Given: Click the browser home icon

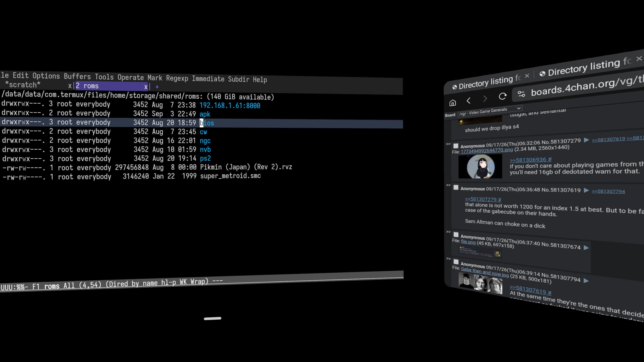Looking at the screenshot, I should click(x=452, y=103).
